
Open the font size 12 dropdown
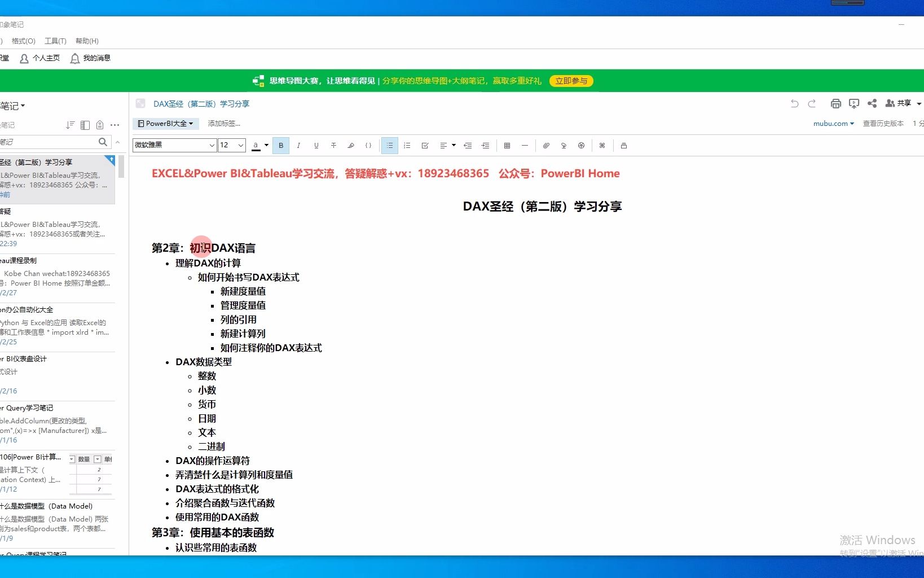[x=232, y=145]
